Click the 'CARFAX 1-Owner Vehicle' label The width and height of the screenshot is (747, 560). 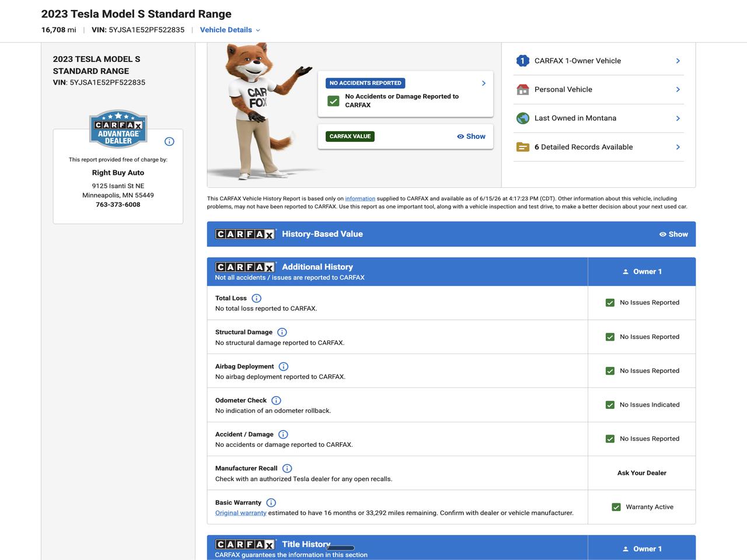click(x=578, y=61)
